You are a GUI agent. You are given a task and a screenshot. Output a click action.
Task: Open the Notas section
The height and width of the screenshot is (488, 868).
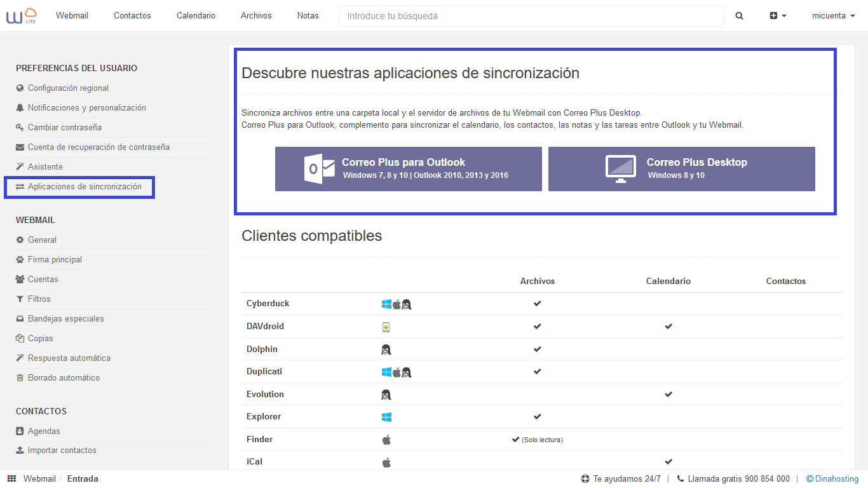click(x=308, y=16)
